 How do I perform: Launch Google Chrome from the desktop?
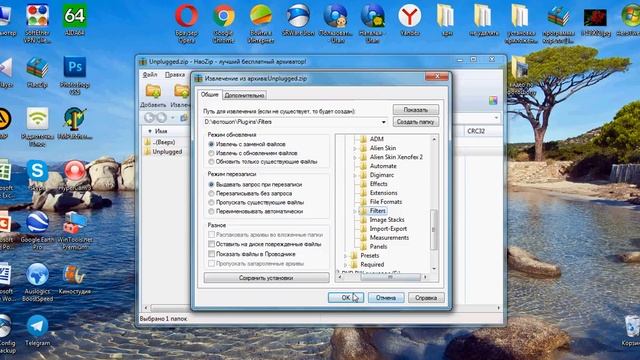click(x=224, y=16)
